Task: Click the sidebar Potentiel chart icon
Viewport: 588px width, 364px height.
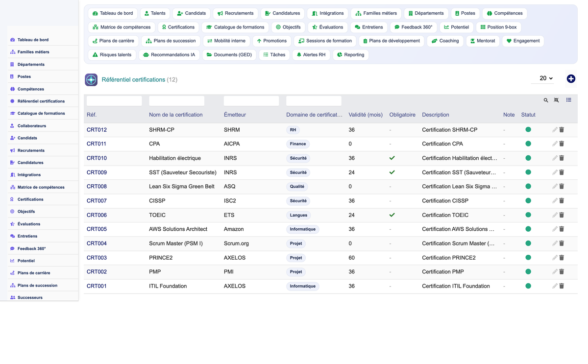Action: click(x=12, y=261)
